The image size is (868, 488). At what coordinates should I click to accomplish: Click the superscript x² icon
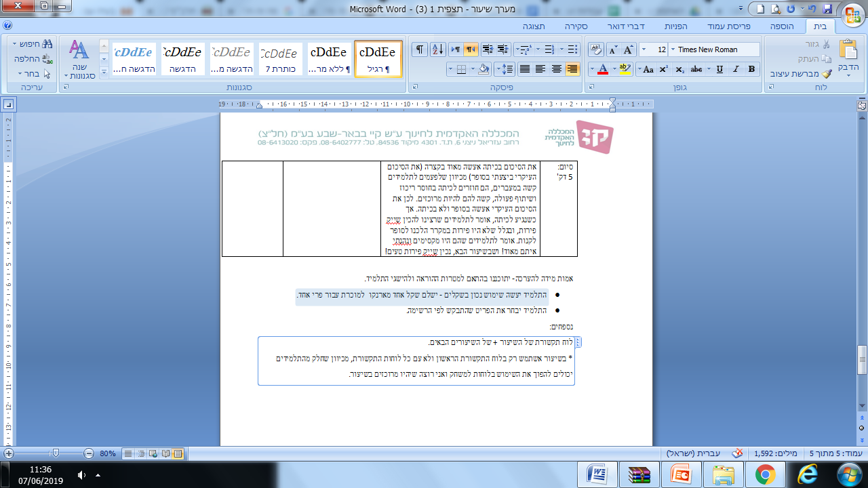664,69
